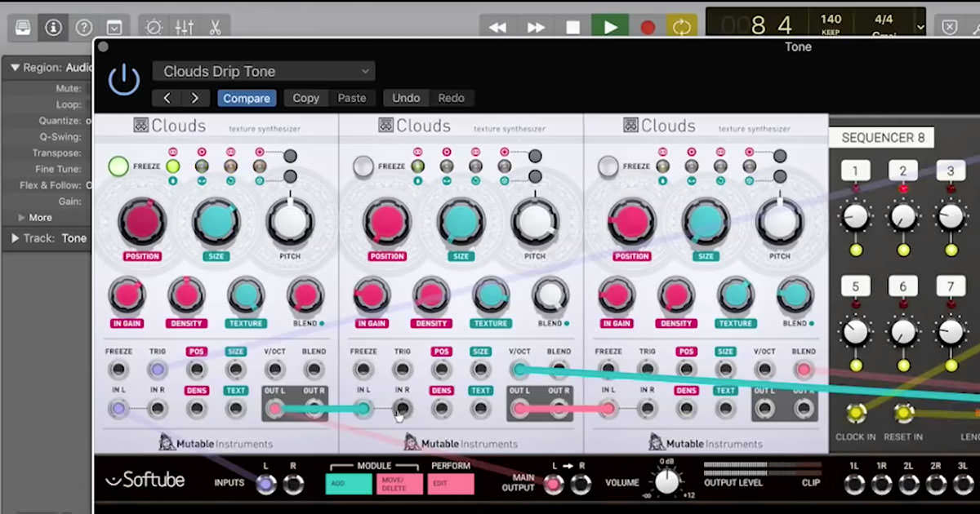
Task: Click SIZE knob on middle Clouds module
Action: click(461, 221)
